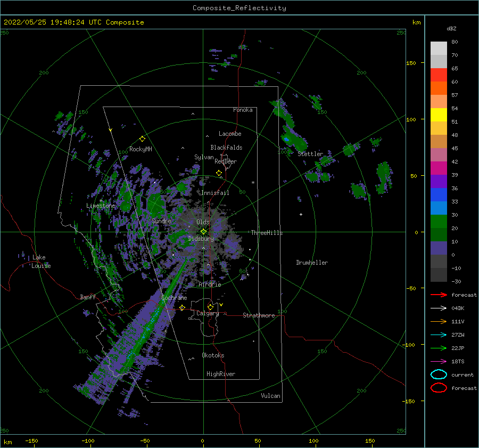479x448 pixels.
Task: Click the Sundre town label
Action: (x=161, y=221)
